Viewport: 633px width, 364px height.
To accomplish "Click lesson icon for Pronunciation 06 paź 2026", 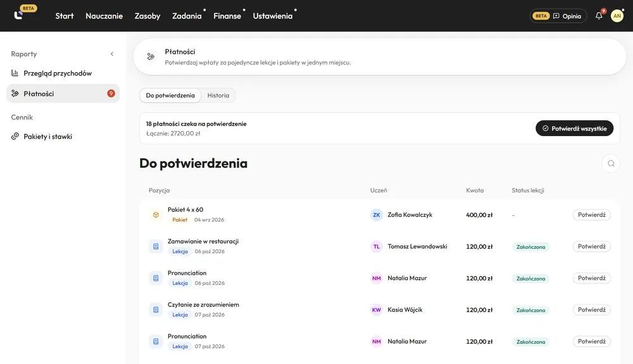I will pyautogui.click(x=156, y=278).
